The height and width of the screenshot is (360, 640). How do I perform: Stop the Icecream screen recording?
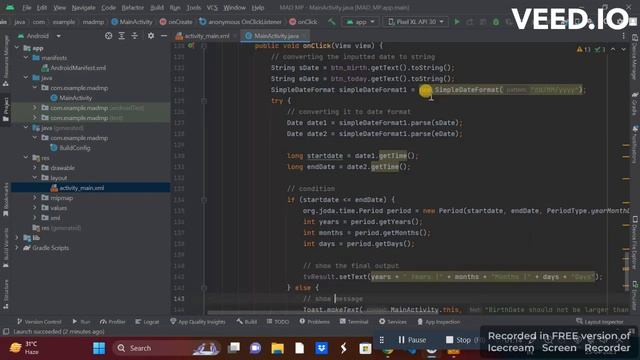[458, 340]
